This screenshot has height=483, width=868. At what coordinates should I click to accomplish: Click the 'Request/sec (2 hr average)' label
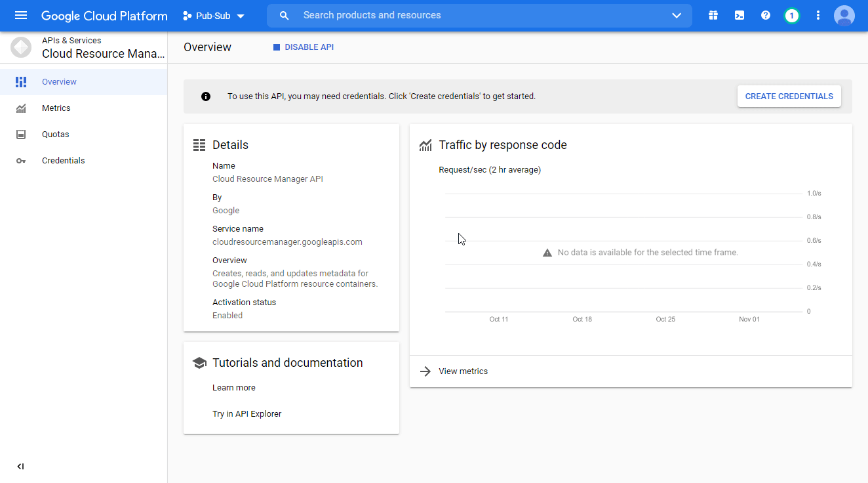490,170
